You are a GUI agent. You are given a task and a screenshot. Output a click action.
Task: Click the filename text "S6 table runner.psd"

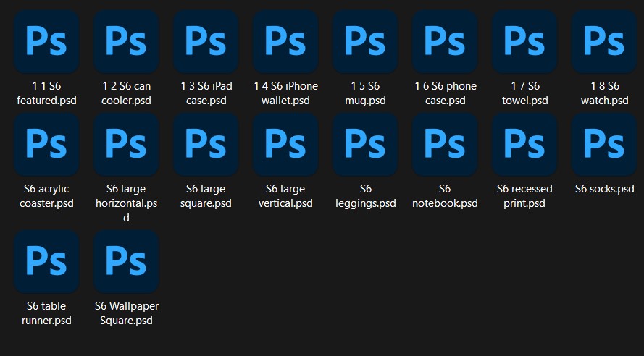[x=46, y=313]
